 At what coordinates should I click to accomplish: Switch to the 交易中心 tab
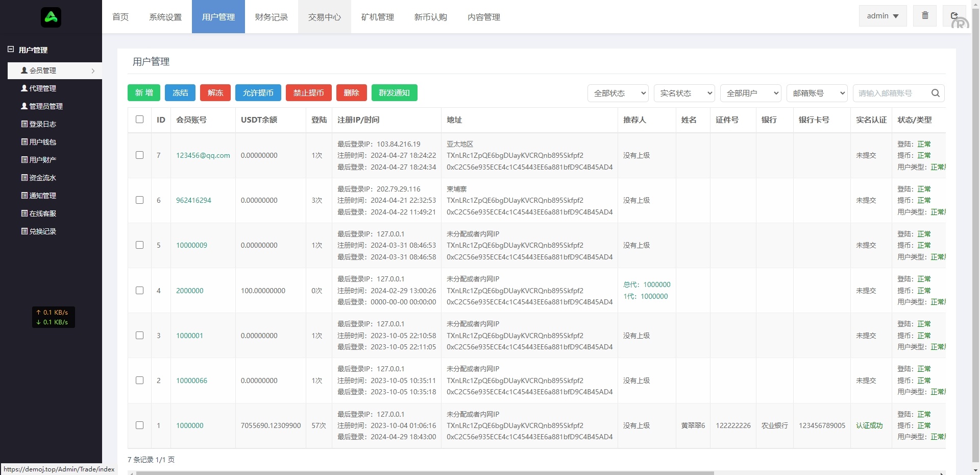tap(324, 17)
